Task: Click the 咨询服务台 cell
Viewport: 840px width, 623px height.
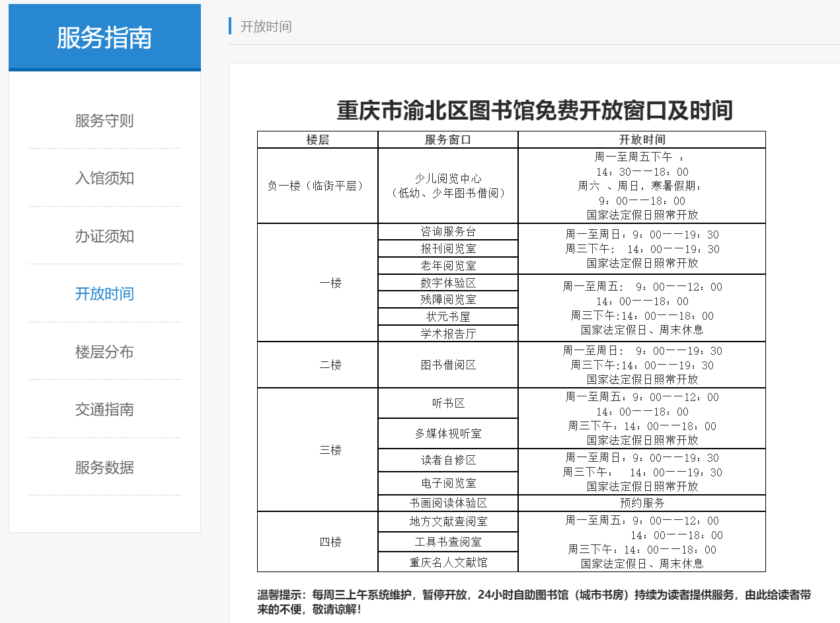Action: pyautogui.click(x=448, y=232)
